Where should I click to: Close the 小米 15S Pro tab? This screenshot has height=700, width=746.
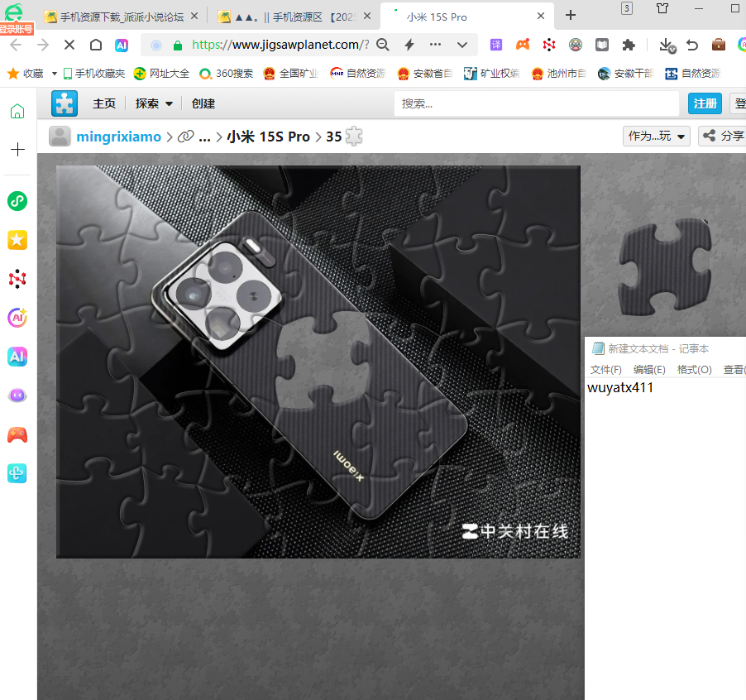(541, 17)
